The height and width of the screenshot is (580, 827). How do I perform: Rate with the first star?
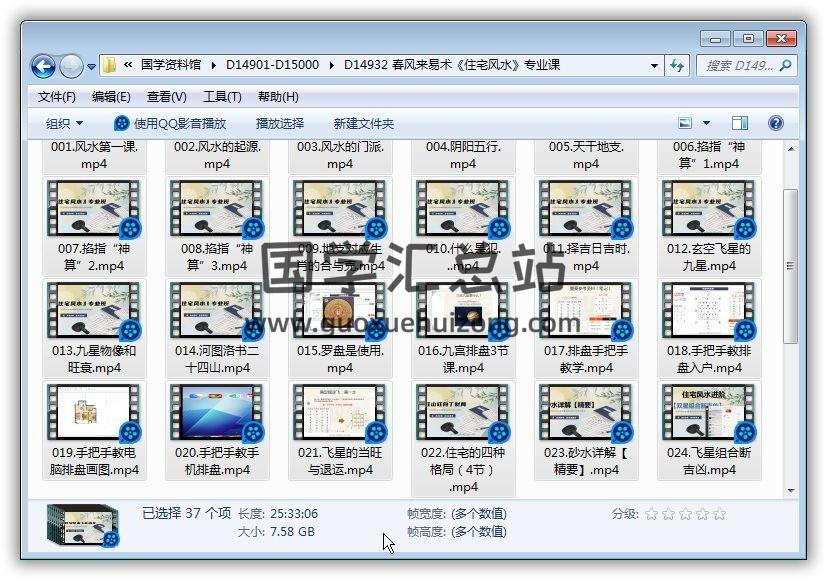[651, 514]
